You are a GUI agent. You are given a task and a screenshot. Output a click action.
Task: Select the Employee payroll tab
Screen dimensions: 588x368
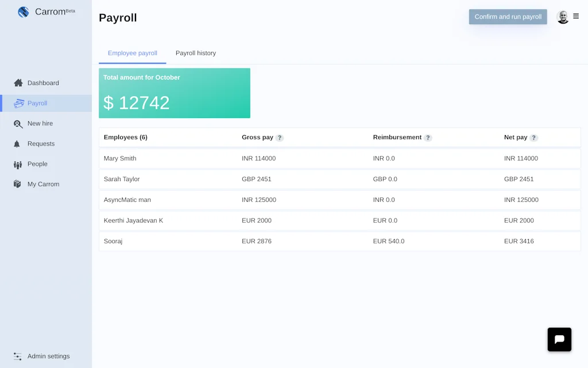(132, 53)
